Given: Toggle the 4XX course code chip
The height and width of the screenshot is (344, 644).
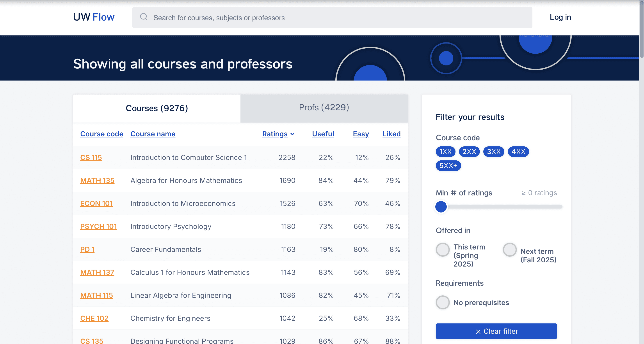Looking at the screenshot, I should coord(518,151).
